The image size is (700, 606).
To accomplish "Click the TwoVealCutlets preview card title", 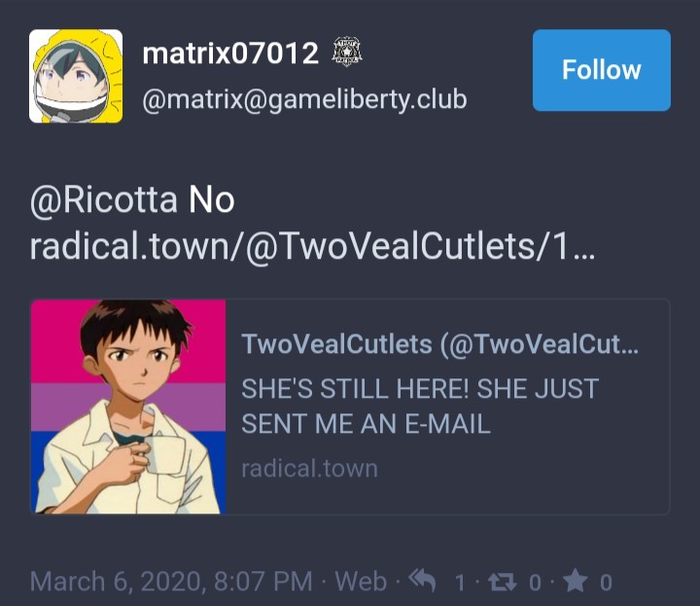I will click(440, 344).
